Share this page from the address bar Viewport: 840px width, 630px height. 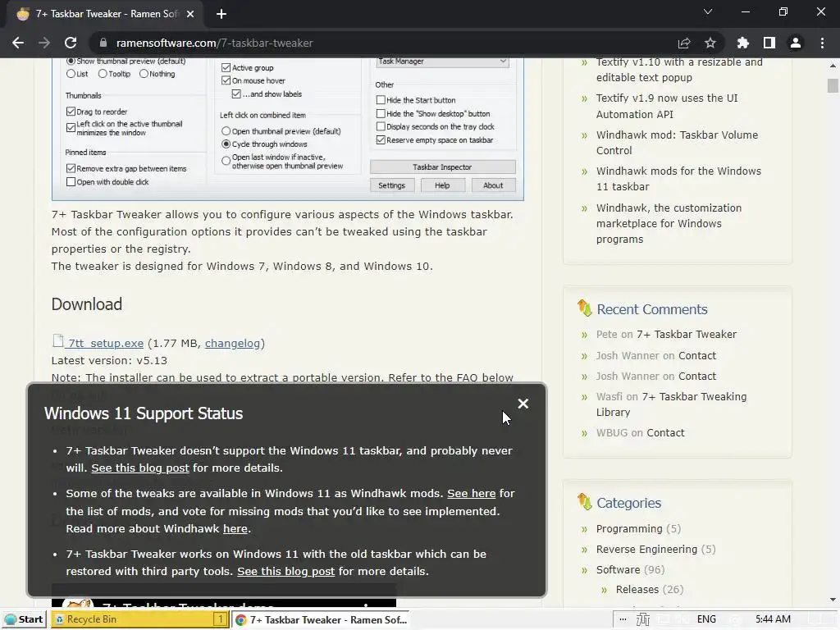(684, 43)
